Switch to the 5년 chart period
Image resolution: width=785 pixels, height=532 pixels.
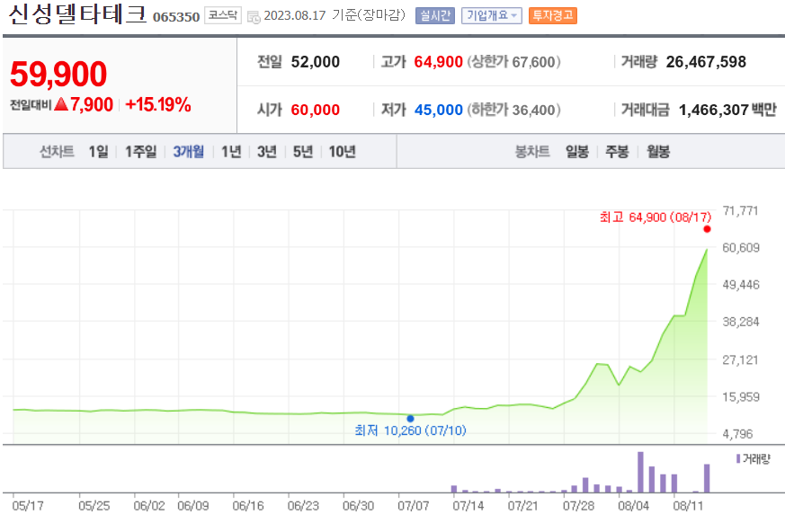click(x=303, y=151)
